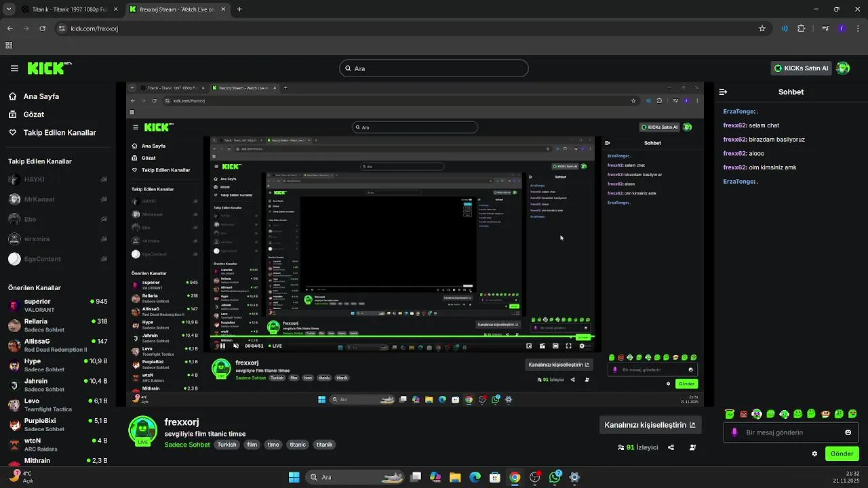This screenshot has width=868, height=488.
Task: Open recommended channel PurpleBixi
Action: coord(58,424)
